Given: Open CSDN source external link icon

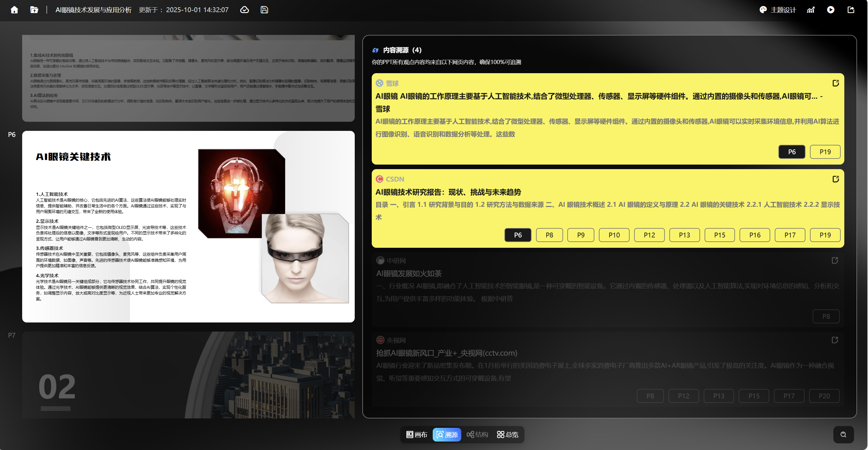Looking at the screenshot, I should pyautogui.click(x=835, y=179).
